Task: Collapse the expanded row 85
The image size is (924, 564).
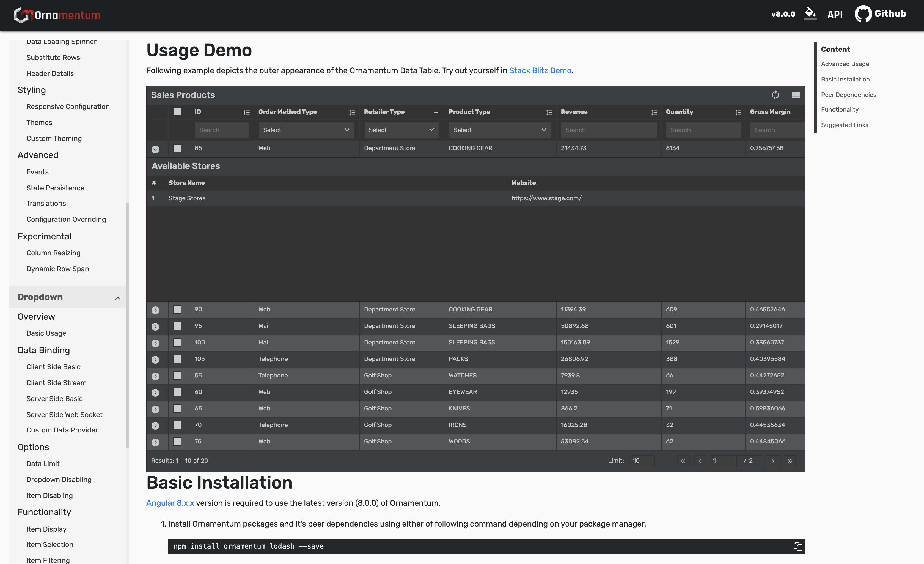Action: click(x=155, y=149)
